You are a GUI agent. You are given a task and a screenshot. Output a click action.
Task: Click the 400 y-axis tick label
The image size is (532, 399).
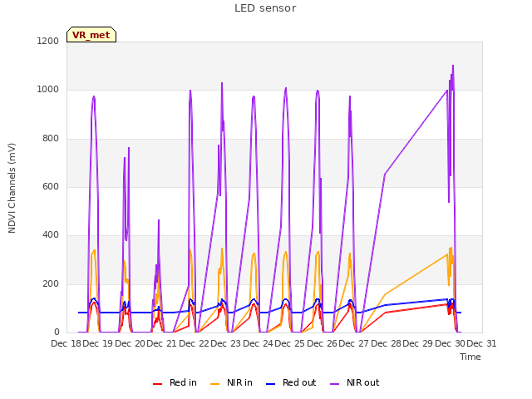pos(51,234)
